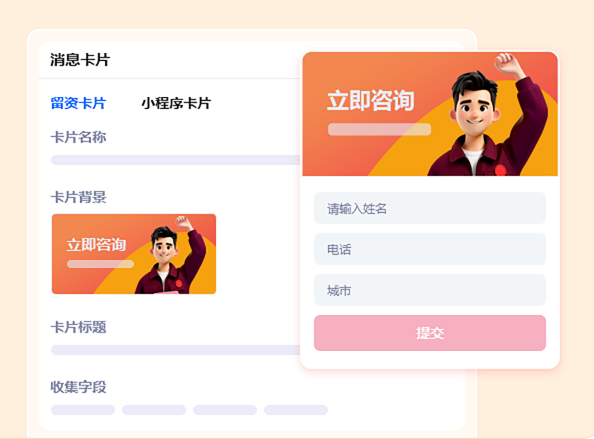The height and width of the screenshot is (439, 594).
Task: Select the first 收集字段 pill
Action: 83,410
